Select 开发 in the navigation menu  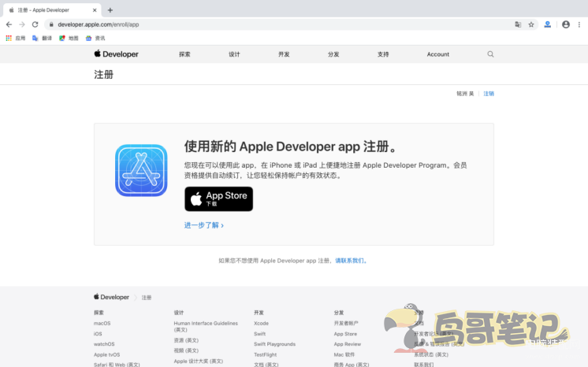click(284, 54)
